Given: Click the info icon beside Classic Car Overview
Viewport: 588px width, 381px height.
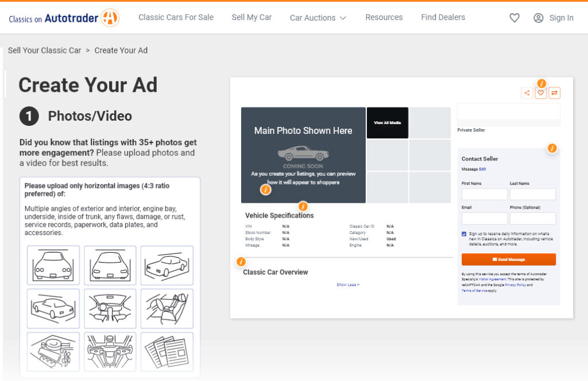Looking at the screenshot, I should [241, 262].
